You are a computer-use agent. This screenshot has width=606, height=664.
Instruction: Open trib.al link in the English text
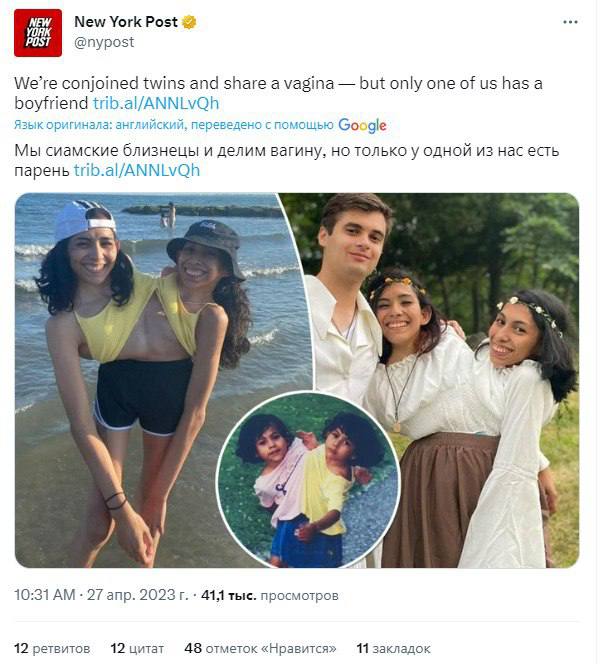[x=156, y=102]
